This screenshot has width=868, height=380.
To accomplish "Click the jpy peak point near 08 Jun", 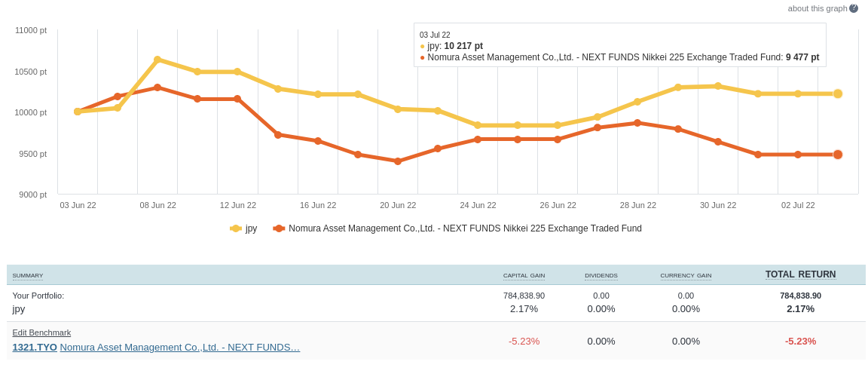I will 157,60.
